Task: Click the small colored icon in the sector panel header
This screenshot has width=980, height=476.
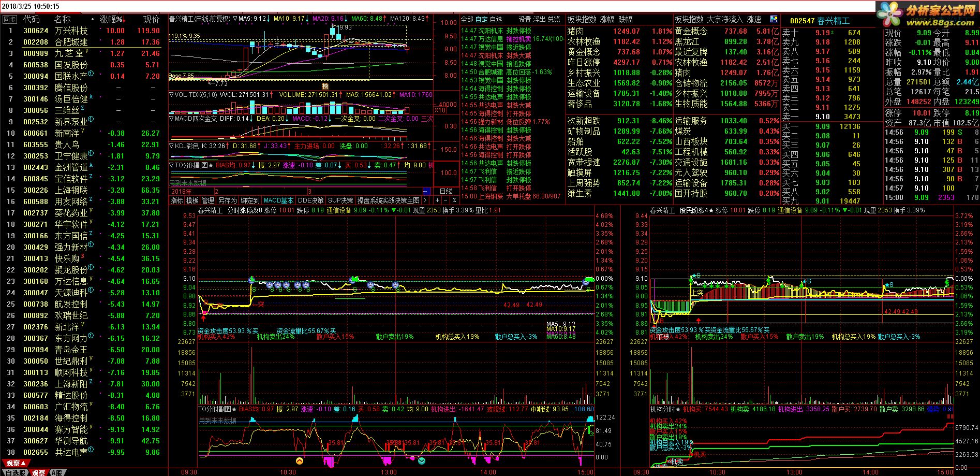Action: click(774, 19)
